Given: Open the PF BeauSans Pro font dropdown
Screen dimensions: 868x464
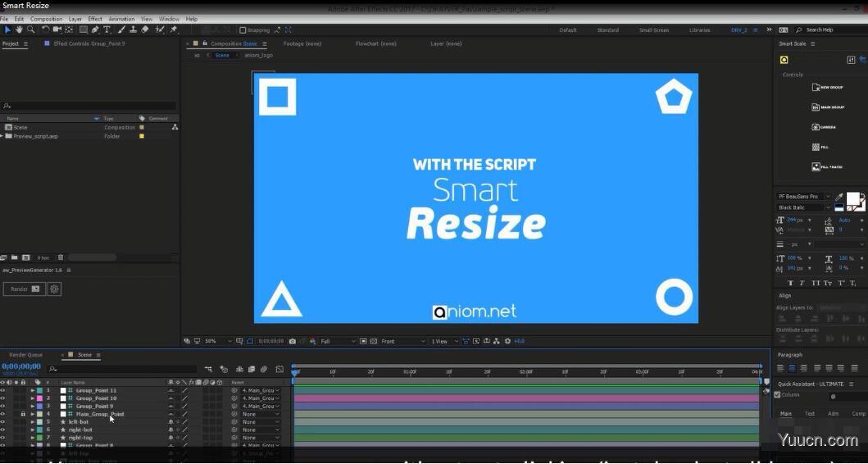Looking at the screenshot, I should coord(803,197).
